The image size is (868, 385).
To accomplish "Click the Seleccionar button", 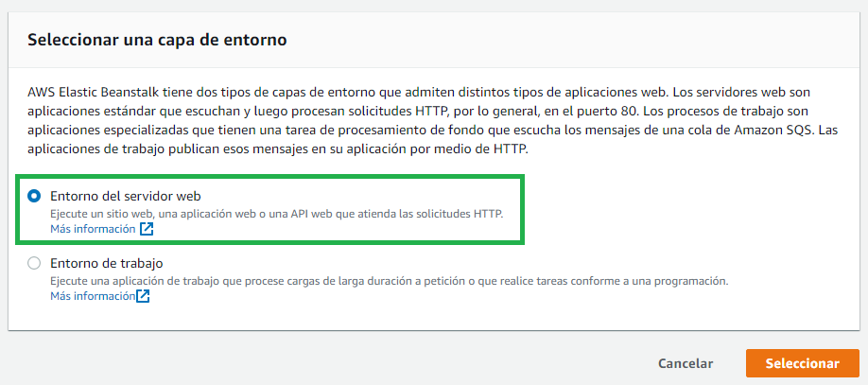I will click(x=802, y=363).
